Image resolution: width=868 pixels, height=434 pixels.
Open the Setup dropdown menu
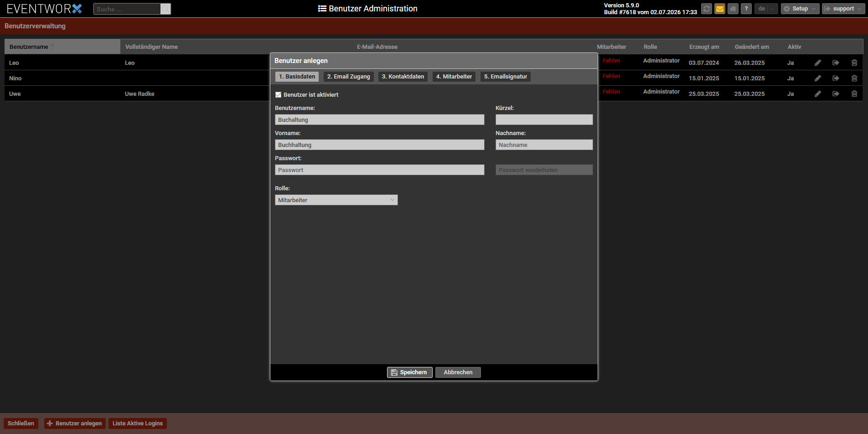pos(800,9)
